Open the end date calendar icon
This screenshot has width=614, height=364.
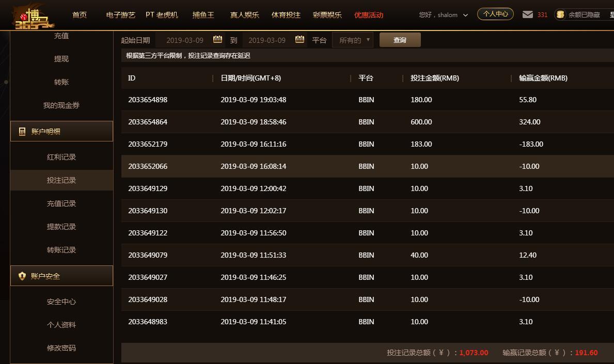[300, 39]
